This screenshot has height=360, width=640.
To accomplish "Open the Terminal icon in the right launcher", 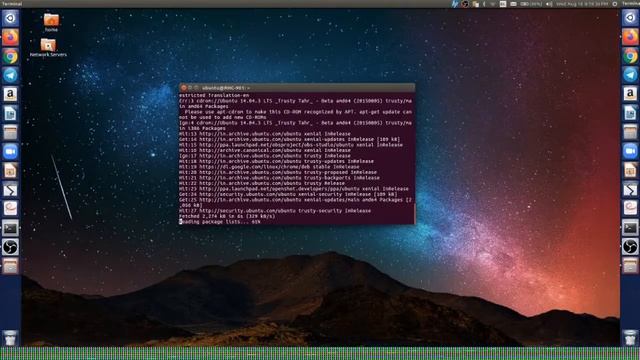I will (x=630, y=228).
